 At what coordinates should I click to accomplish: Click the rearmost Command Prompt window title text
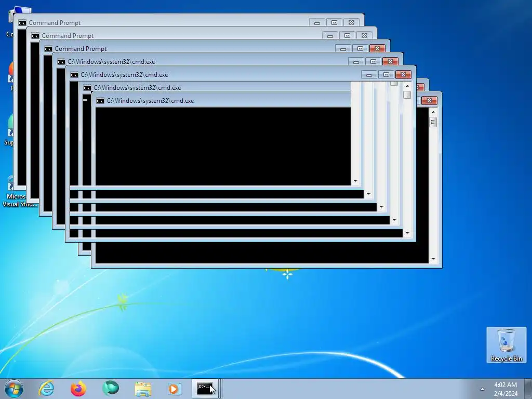55,23
